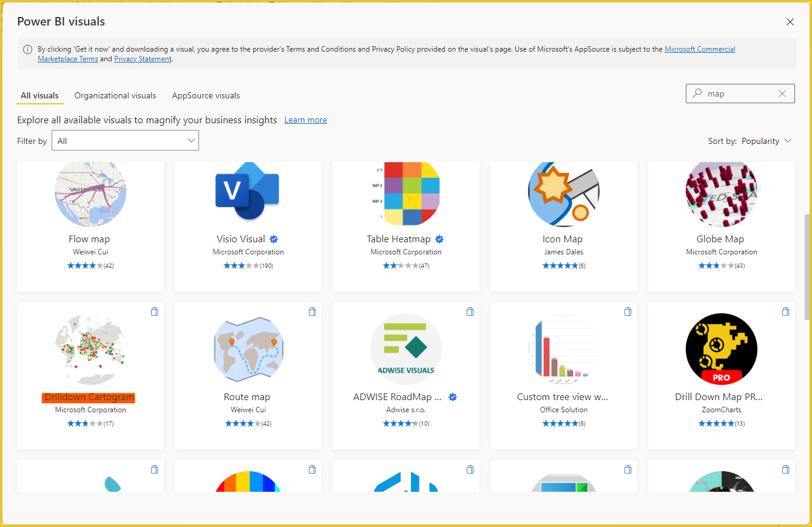Click the Globe Map star rating (43)
The height and width of the screenshot is (527, 812).
coord(722,265)
